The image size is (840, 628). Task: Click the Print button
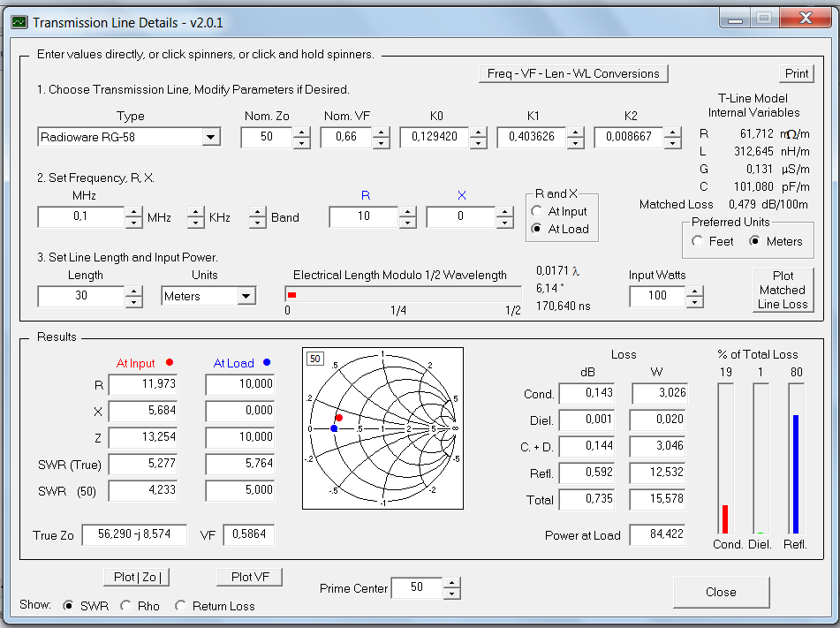(797, 73)
